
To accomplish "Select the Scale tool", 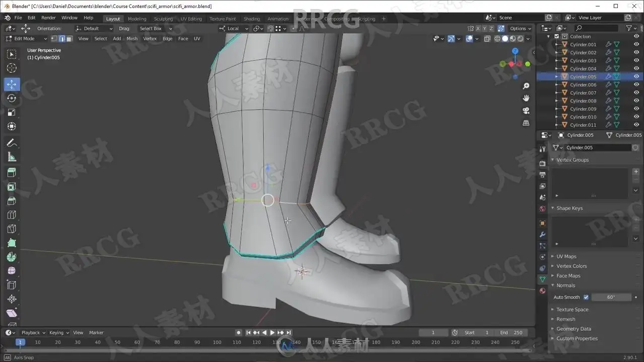I will (x=12, y=112).
